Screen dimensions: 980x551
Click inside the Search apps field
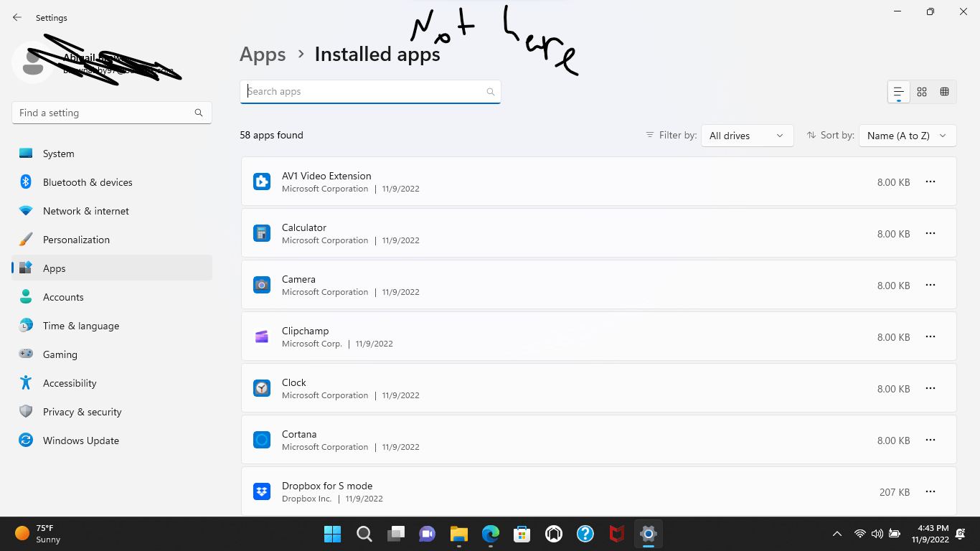pyautogui.click(x=359, y=91)
